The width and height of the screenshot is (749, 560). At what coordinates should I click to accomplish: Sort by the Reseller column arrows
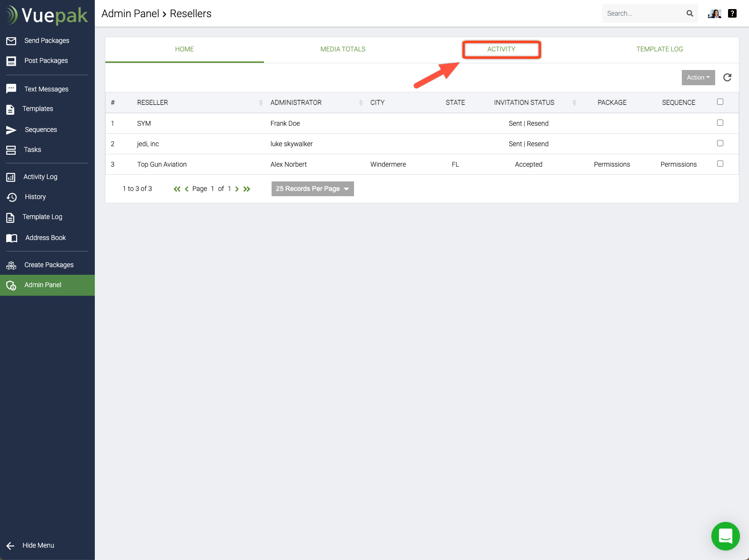click(x=261, y=103)
